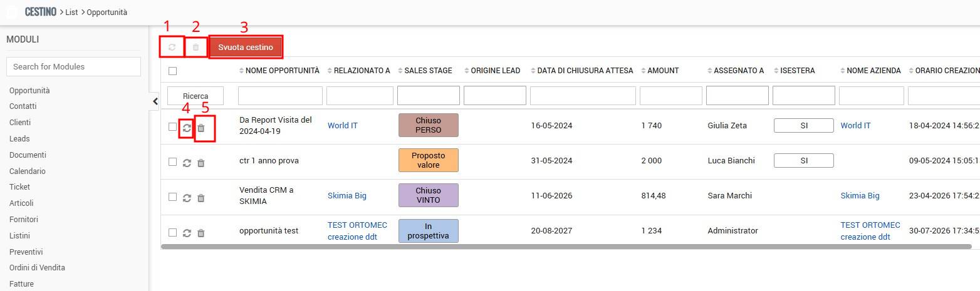Sort by RELAZIONATO A column
This screenshot has width=980, height=291.
[359, 71]
